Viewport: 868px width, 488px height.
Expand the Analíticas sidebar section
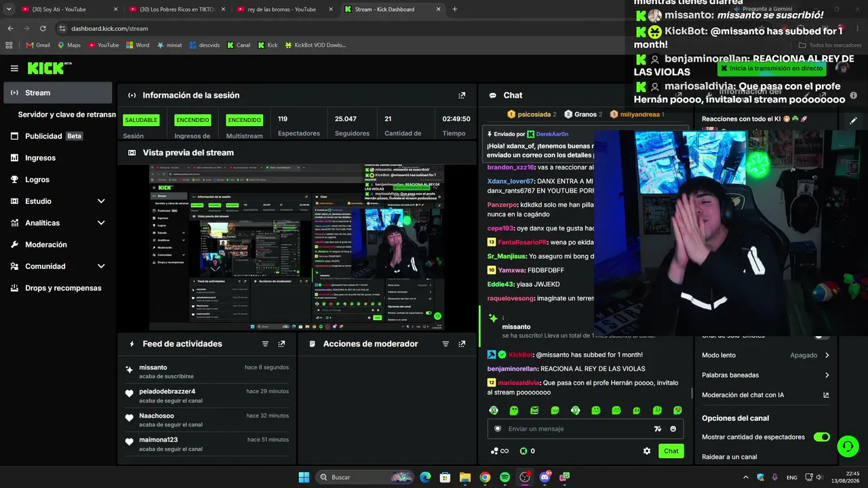[x=101, y=223]
